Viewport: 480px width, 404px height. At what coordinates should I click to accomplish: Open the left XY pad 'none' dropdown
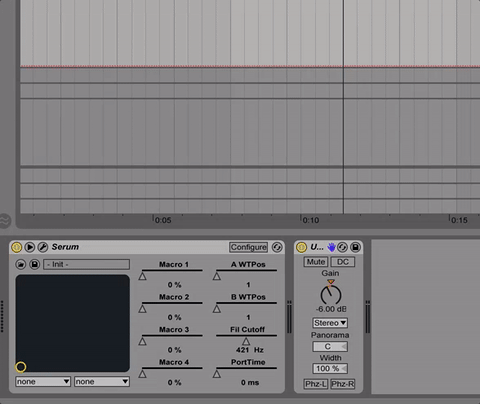pos(43,381)
